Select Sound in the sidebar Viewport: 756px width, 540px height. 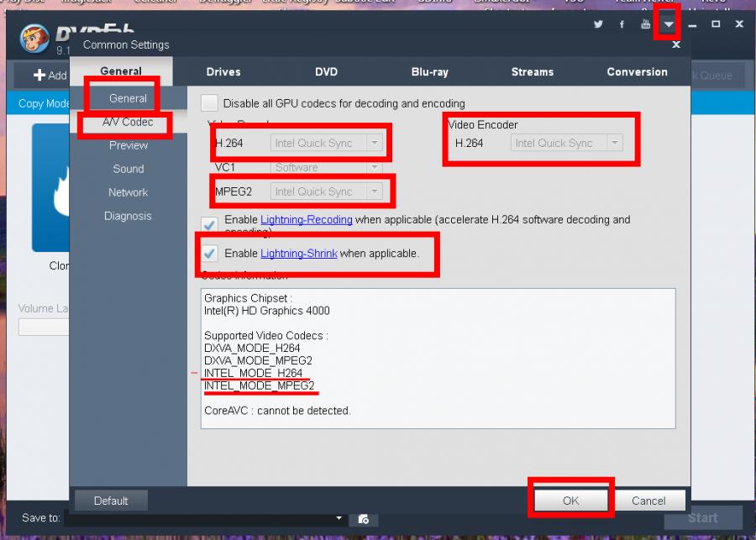(128, 169)
